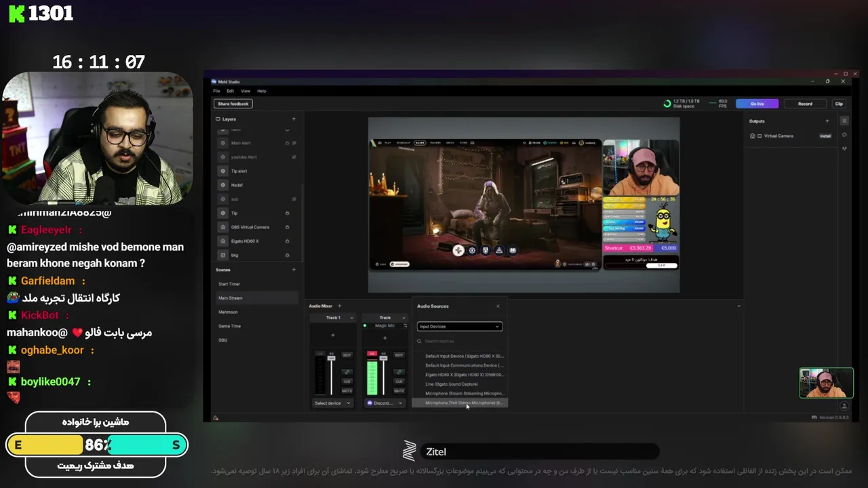Add a new layer with Layers plus icon

coord(294,119)
